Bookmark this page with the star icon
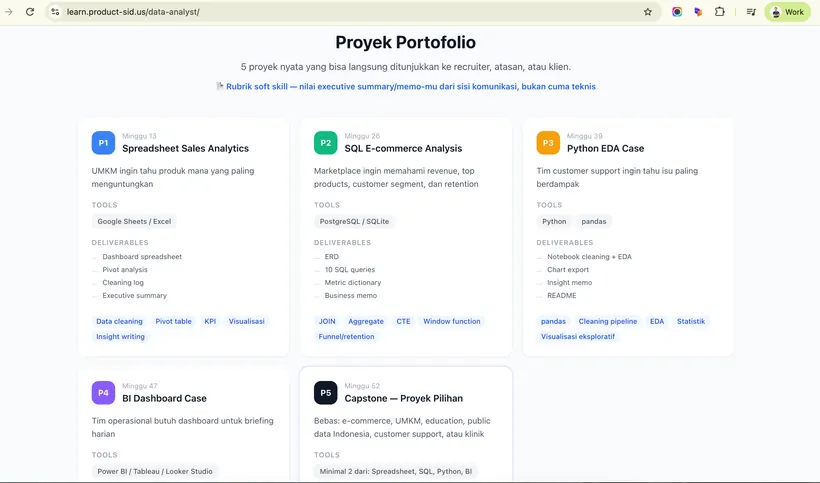 click(x=647, y=12)
